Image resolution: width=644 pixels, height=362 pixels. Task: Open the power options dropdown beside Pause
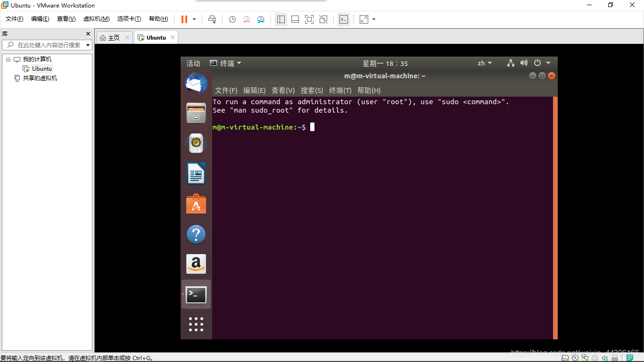194,19
